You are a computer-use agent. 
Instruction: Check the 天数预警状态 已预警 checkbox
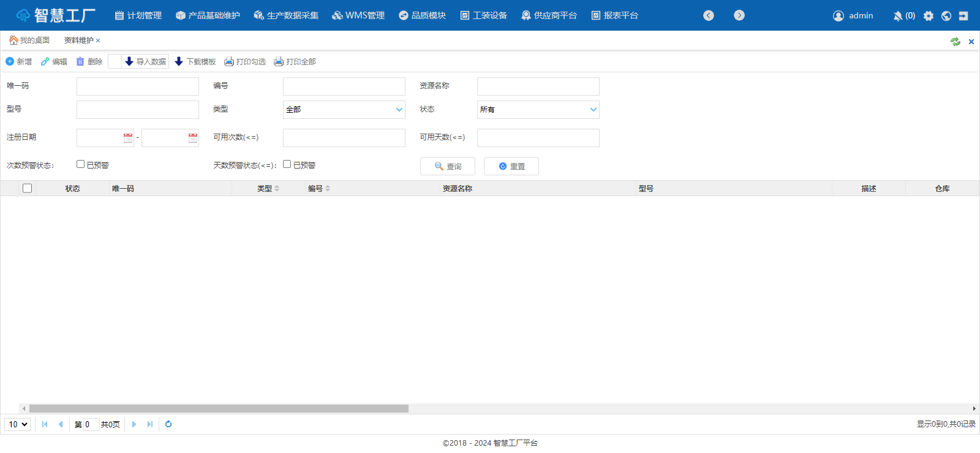[287, 164]
